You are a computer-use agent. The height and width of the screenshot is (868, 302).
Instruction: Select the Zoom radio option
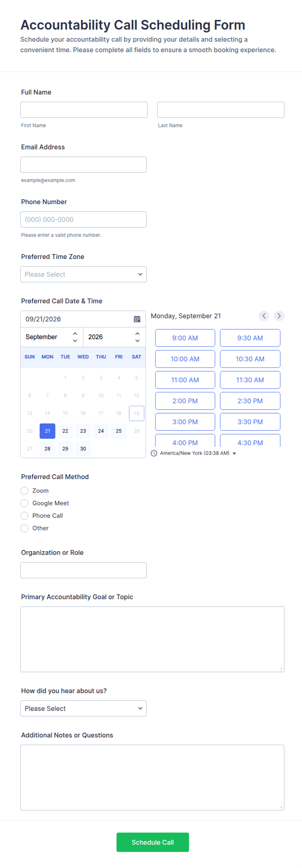pos(24,491)
